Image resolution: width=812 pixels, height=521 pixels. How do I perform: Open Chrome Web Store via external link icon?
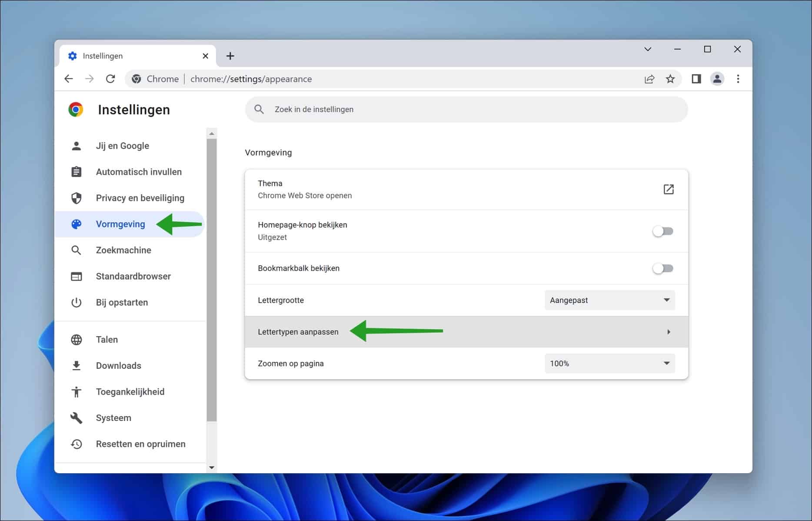[669, 189]
